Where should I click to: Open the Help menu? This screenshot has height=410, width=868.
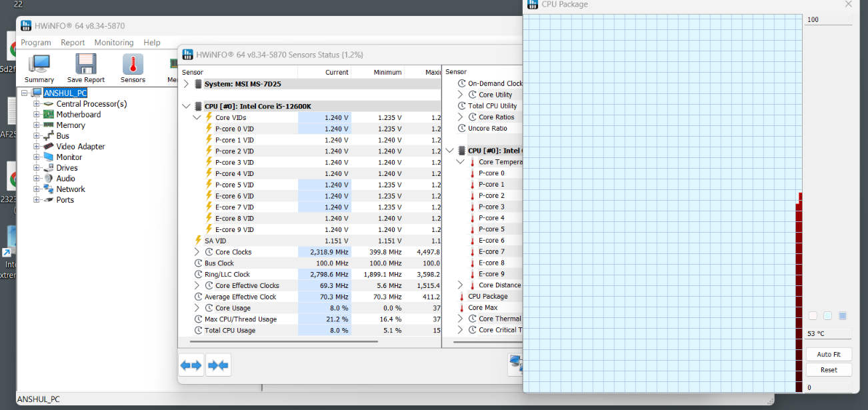coord(152,43)
